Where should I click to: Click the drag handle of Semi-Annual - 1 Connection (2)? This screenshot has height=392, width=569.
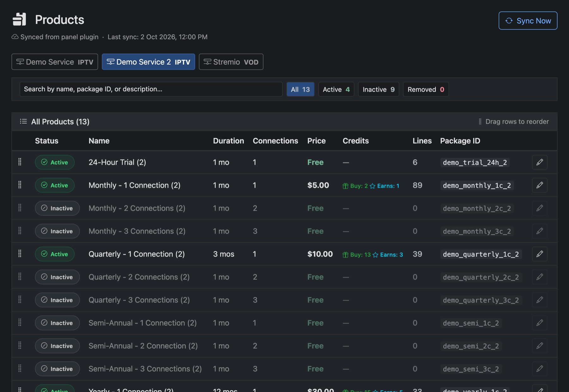20,322
